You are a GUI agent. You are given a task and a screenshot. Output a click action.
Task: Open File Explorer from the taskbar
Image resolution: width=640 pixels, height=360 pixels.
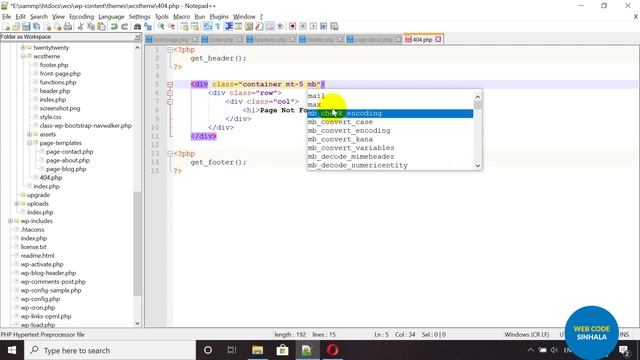pos(258,350)
